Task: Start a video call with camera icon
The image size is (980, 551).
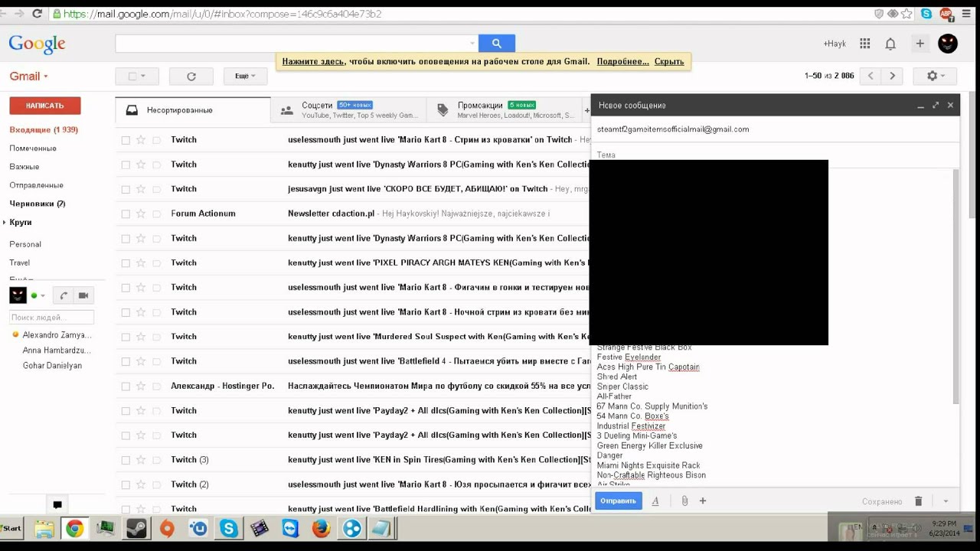Action: pos(83,295)
